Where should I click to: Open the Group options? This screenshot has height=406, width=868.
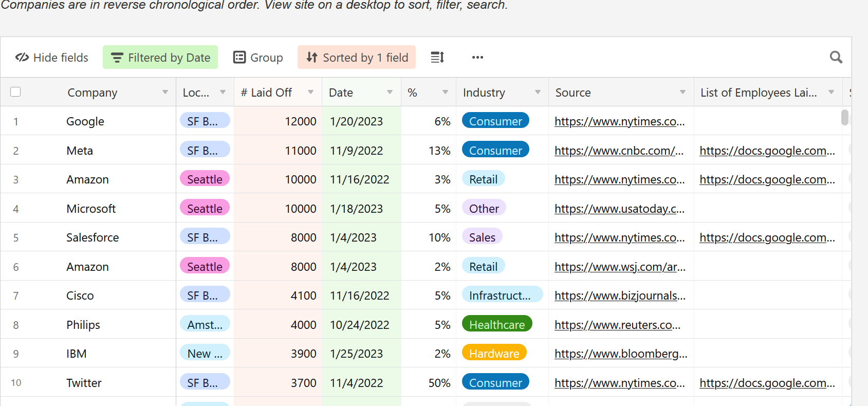pyautogui.click(x=258, y=57)
